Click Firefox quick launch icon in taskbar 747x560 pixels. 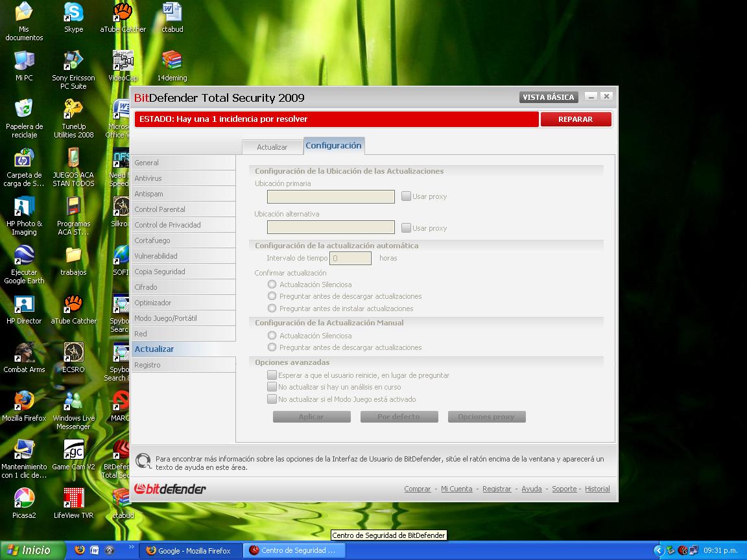pos(79,550)
